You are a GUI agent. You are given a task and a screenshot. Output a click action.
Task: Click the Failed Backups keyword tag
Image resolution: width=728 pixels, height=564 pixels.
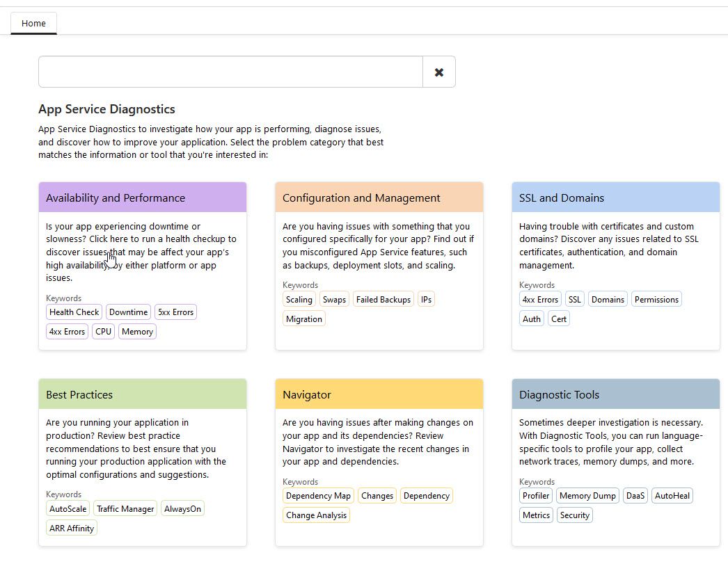point(383,300)
